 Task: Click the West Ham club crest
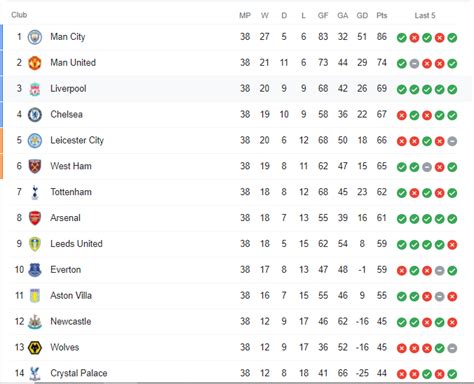[35, 166]
